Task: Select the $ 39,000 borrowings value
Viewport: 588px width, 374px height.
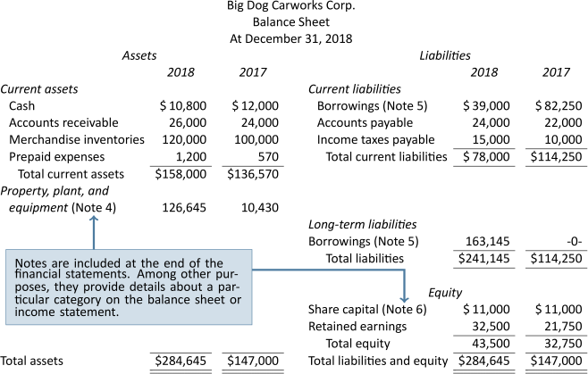Action: tap(486, 106)
